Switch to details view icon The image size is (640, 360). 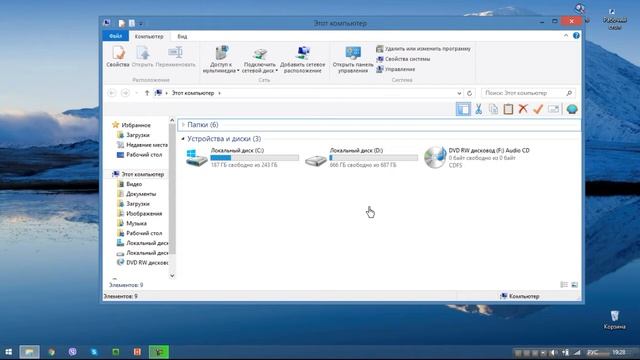[564, 284]
